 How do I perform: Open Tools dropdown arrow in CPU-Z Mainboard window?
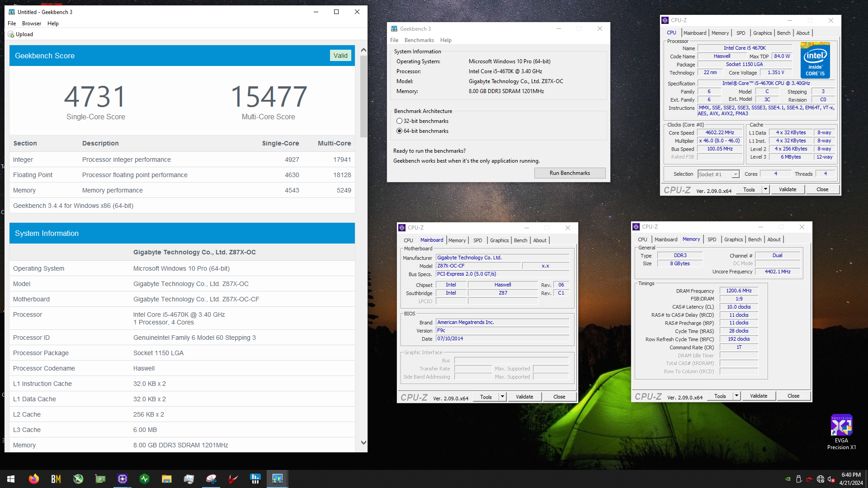pyautogui.click(x=502, y=397)
